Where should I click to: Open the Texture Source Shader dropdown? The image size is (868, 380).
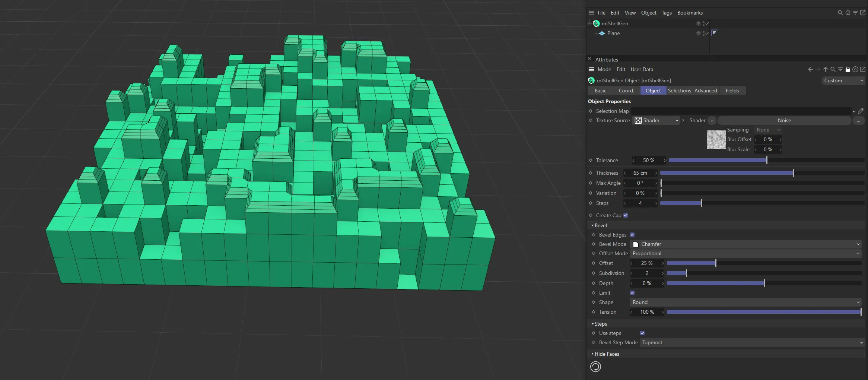(x=657, y=120)
